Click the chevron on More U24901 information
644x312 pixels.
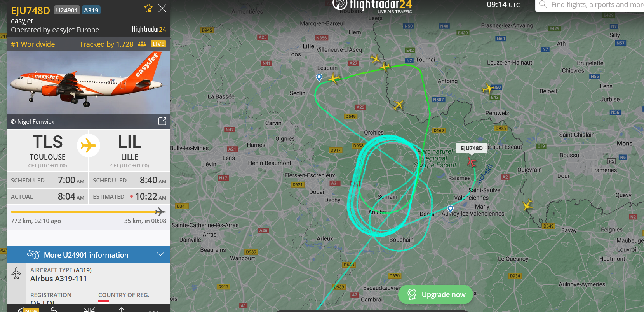(160, 254)
